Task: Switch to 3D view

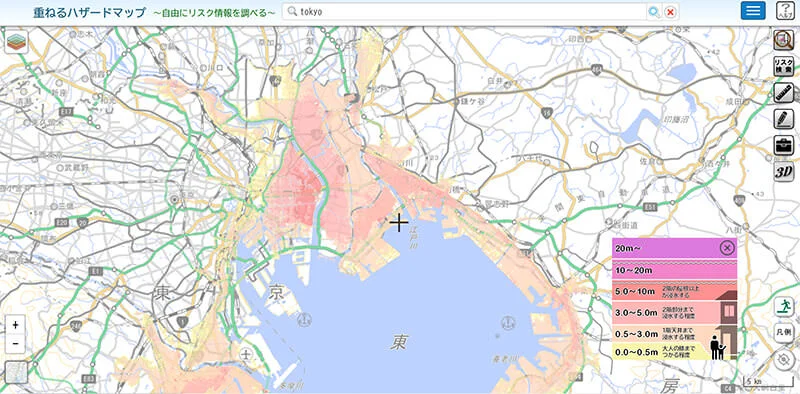Action: click(x=783, y=172)
